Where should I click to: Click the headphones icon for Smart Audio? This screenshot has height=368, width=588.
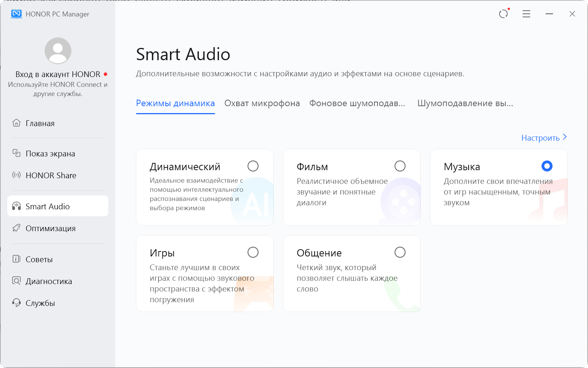[x=16, y=206]
